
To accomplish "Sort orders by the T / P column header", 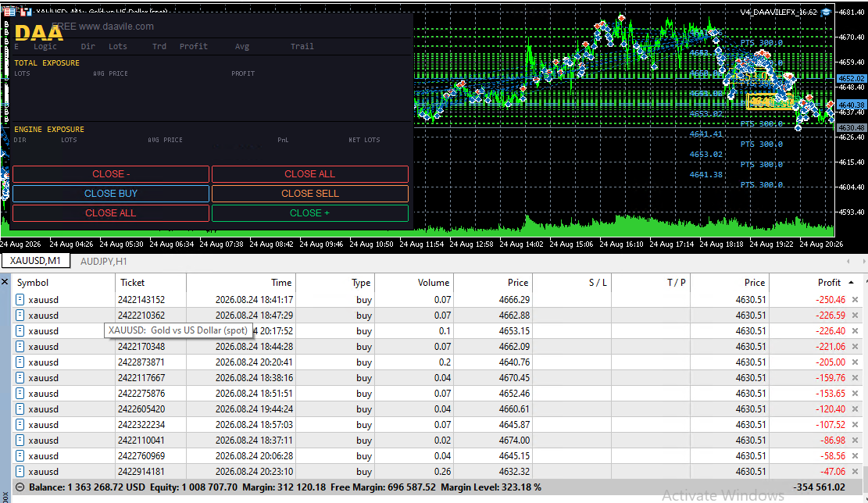I will click(651, 282).
